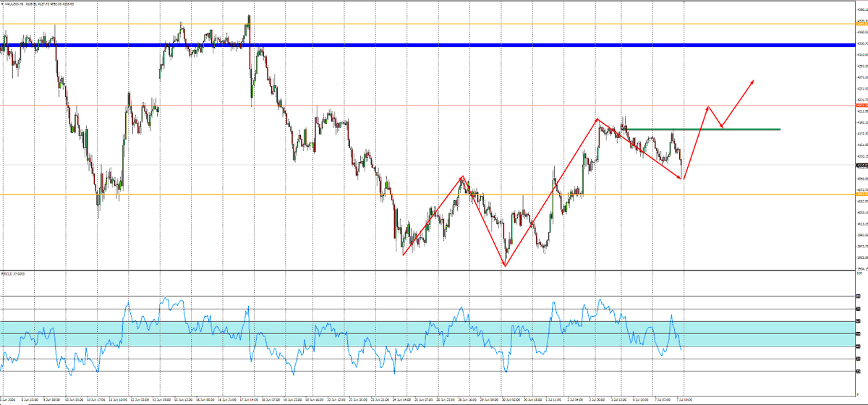Click the small arrow before XAUUSD symbol
This screenshot has width=868, height=405.
pos(2,3)
